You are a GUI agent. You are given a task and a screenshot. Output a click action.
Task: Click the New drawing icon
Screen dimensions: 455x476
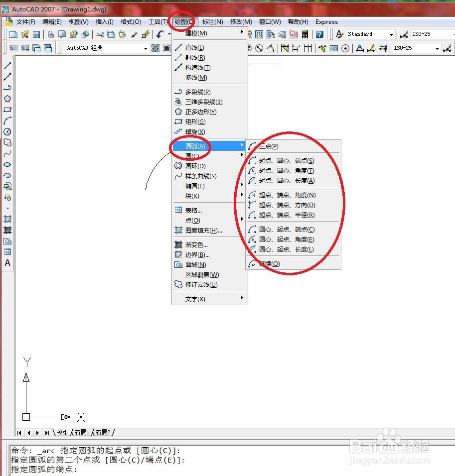pos(13,34)
